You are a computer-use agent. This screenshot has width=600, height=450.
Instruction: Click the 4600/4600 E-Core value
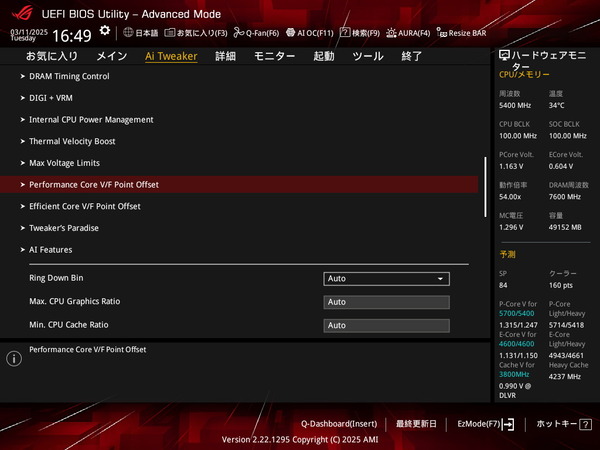click(517, 344)
